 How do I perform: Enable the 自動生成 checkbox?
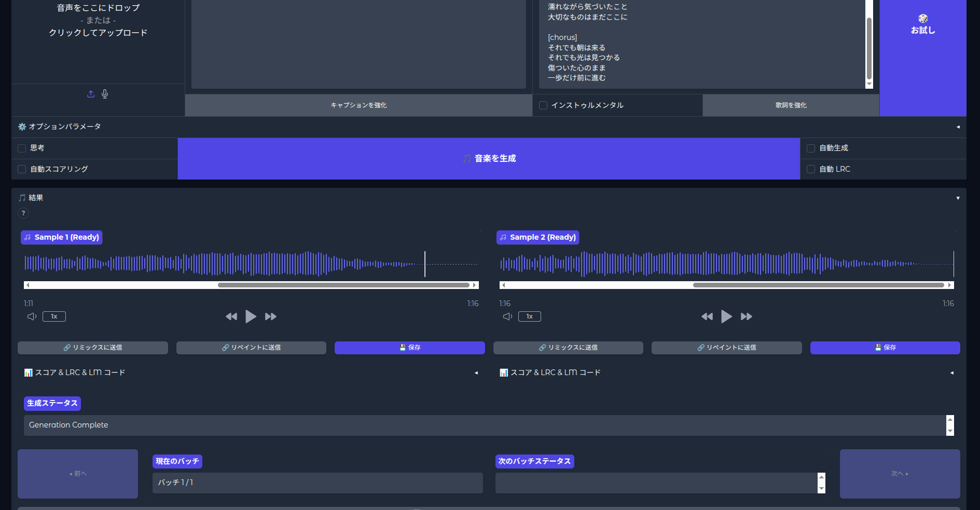click(x=811, y=148)
